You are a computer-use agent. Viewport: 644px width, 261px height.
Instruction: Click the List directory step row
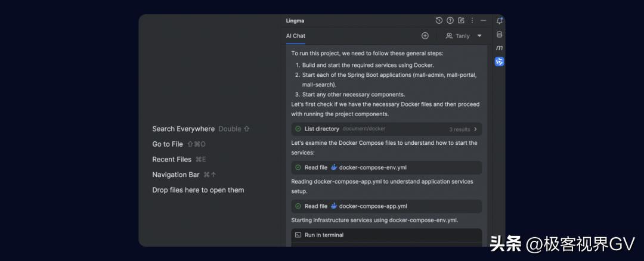coord(322,129)
